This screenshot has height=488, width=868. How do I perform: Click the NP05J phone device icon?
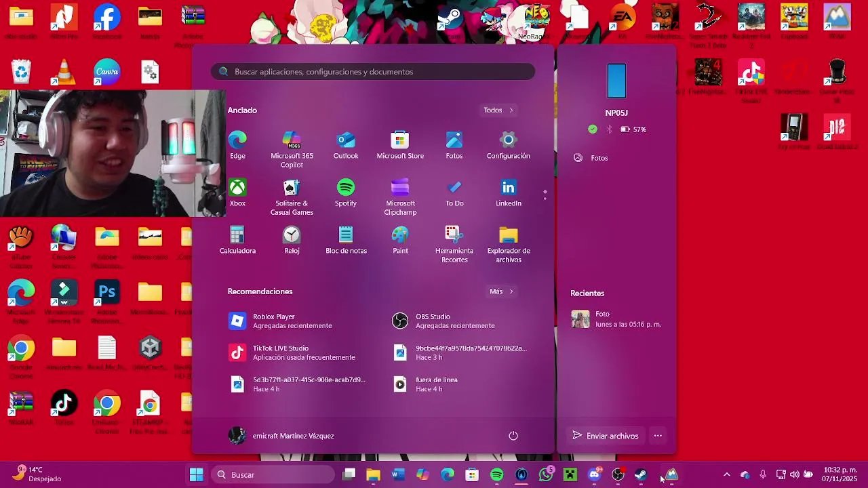pyautogui.click(x=617, y=81)
